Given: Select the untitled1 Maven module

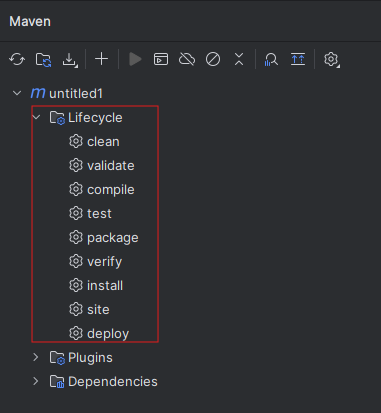Looking at the screenshot, I should 76,93.
